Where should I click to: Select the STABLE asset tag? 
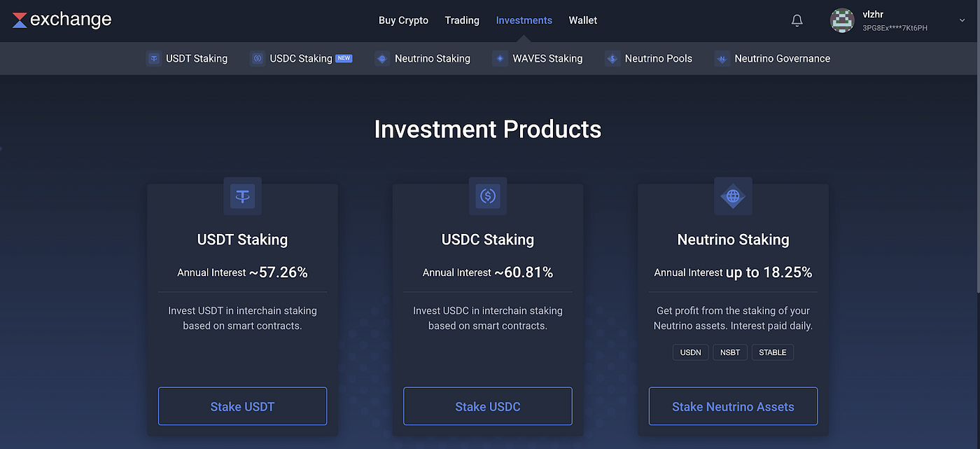pyautogui.click(x=772, y=352)
